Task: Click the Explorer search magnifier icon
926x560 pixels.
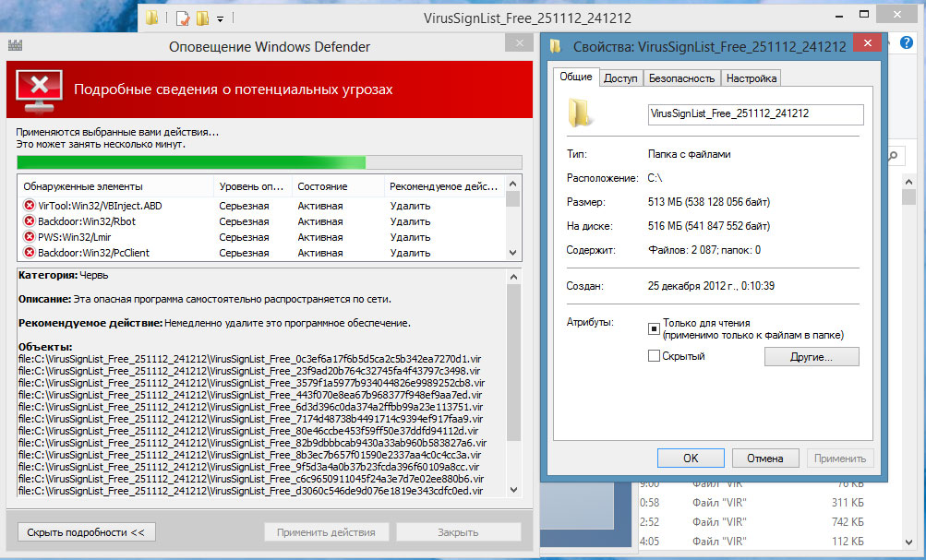Action: [893, 156]
